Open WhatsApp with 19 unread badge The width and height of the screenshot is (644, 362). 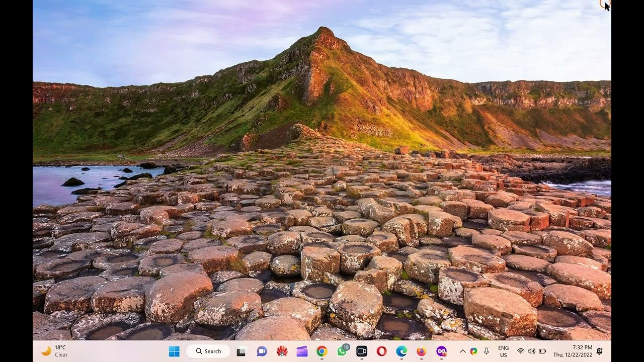click(342, 351)
